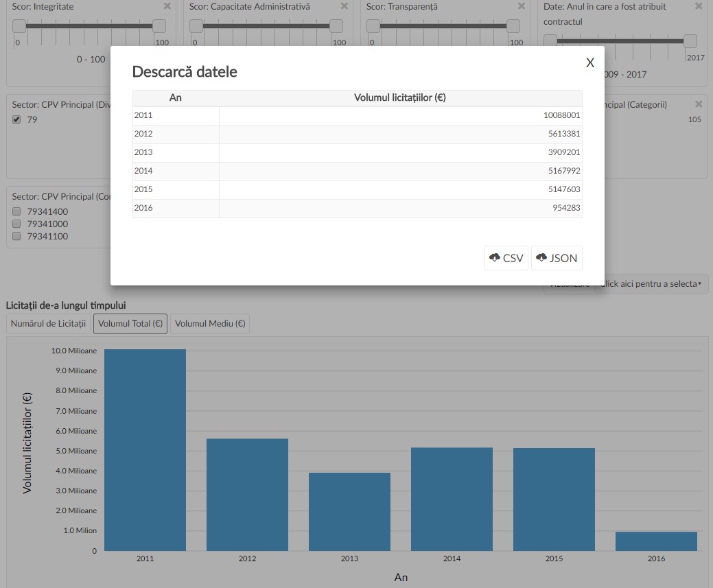Screen dimensions: 713x588
Task: Click the year range slider right handle
Action: (690, 41)
